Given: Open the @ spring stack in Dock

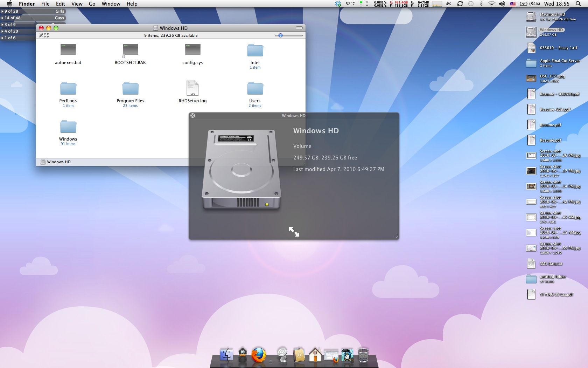Looking at the screenshot, I should coord(282,355).
